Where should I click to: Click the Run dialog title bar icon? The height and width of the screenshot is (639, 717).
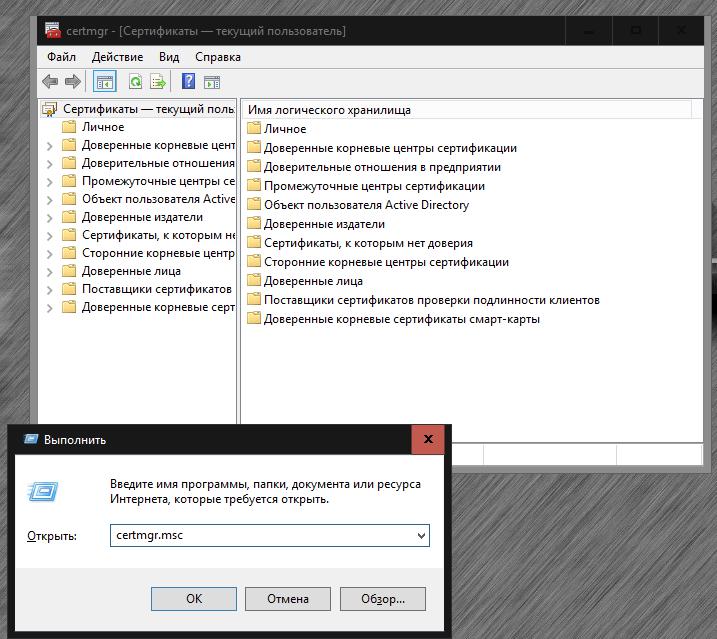pyautogui.click(x=31, y=440)
